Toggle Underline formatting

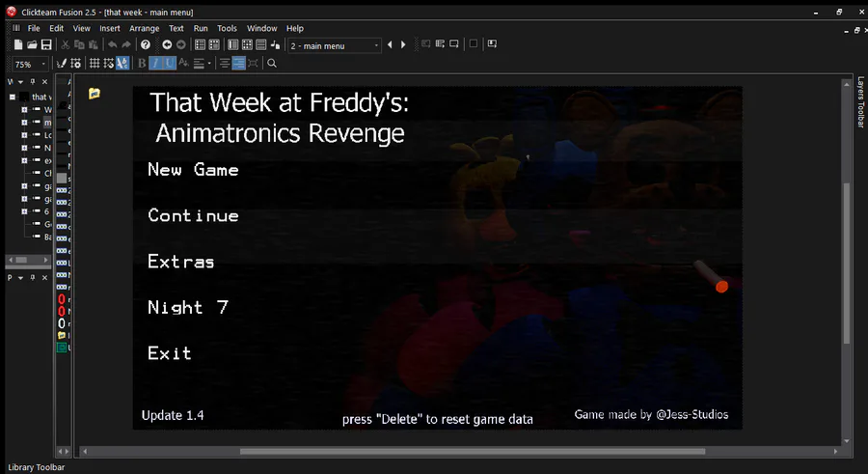click(x=170, y=64)
